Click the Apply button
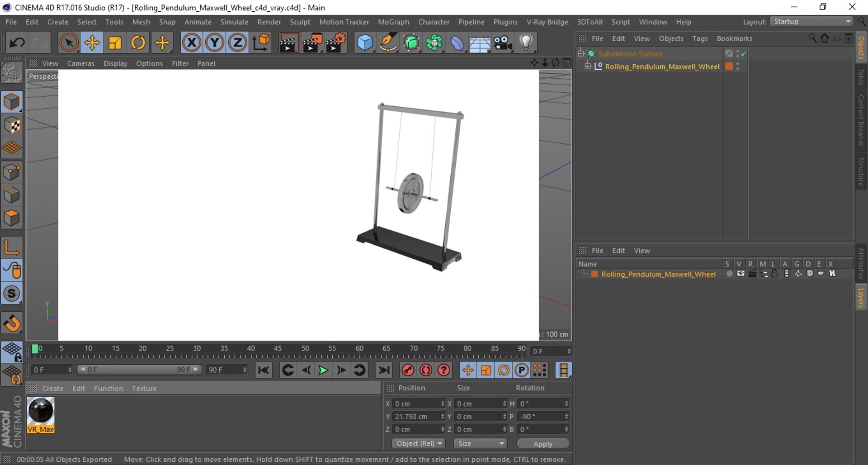The image size is (868, 465). click(543, 444)
